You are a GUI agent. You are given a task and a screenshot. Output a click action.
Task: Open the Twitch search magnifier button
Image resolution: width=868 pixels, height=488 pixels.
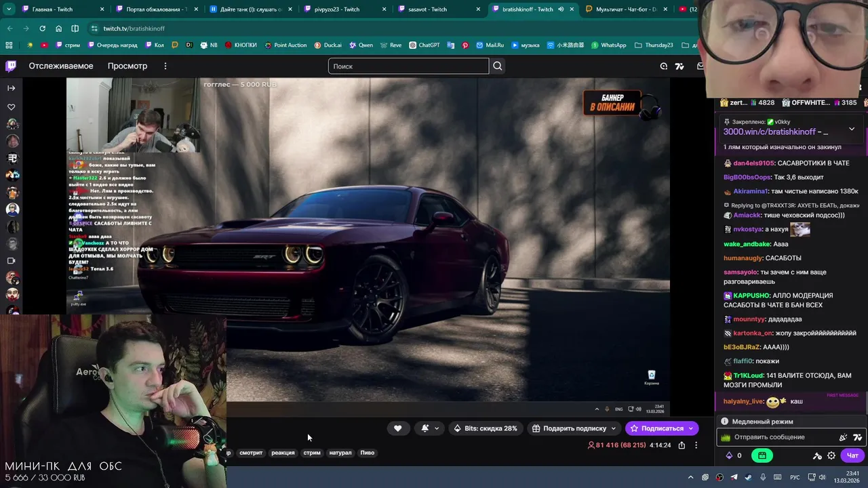coord(498,66)
